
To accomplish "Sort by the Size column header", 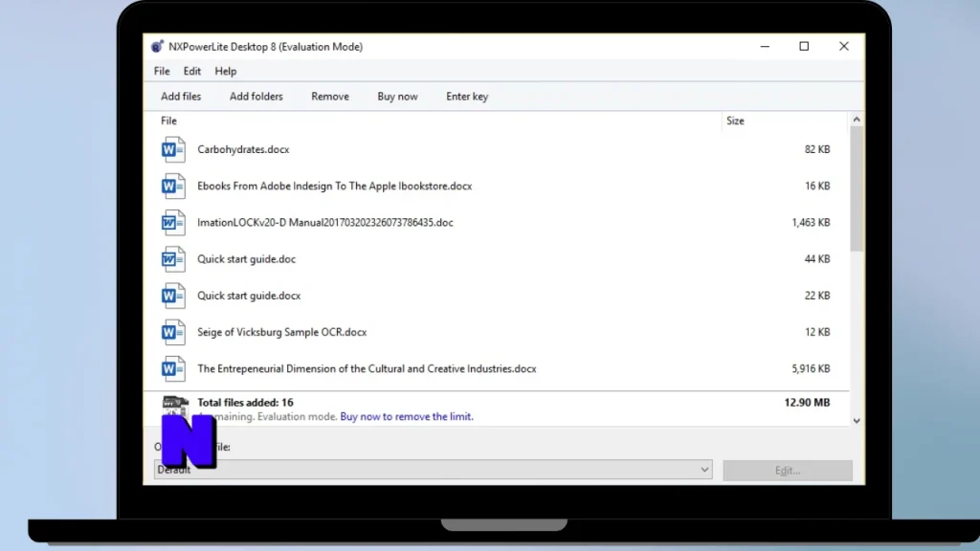I will [x=735, y=121].
